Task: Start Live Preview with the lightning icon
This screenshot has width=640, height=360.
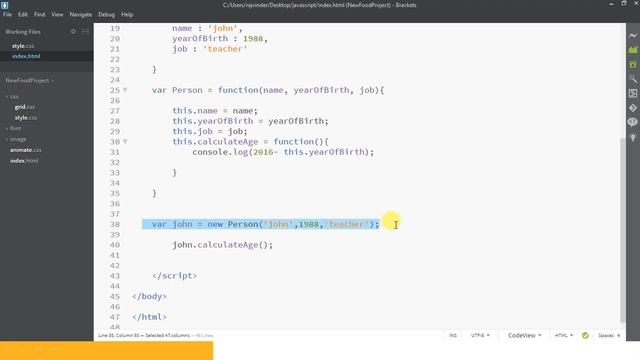Action: coord(633,36)
